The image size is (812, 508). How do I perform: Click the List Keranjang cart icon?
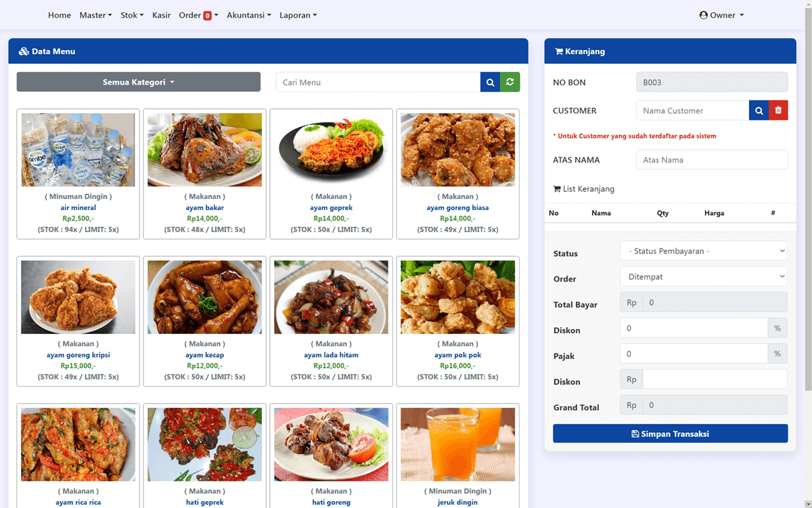557,189
